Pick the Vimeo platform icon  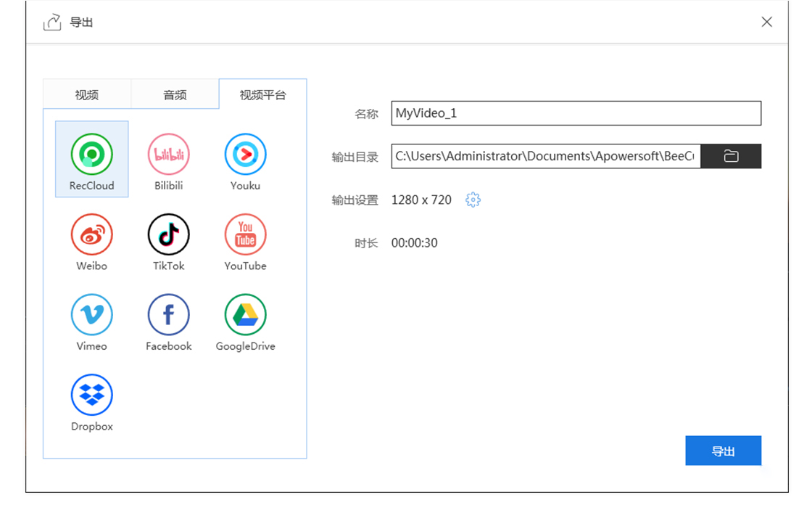click(x=91, y=315)
